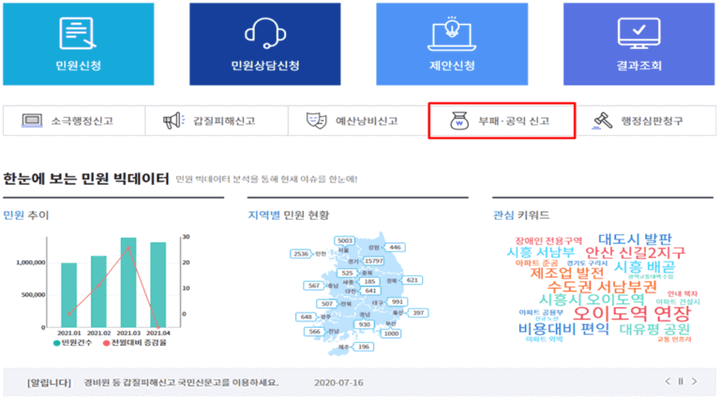Click the lightbulb laptop icon above 제안신청
The width and height of the screenshot is (720, 400).
452,33
